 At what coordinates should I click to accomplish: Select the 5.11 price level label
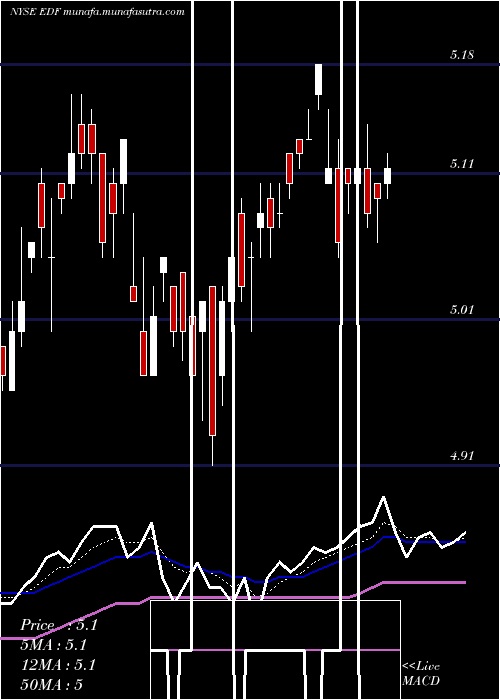click(462, 164)
